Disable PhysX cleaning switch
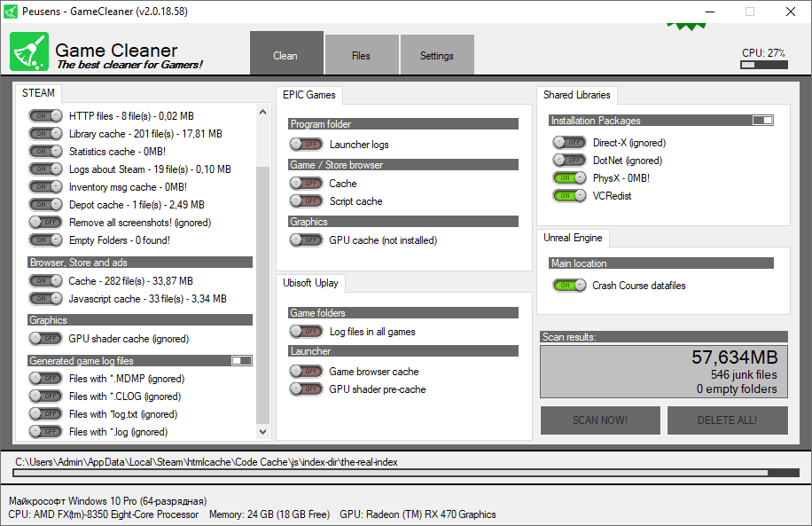The image size is (812, 526). click(569, 177)
